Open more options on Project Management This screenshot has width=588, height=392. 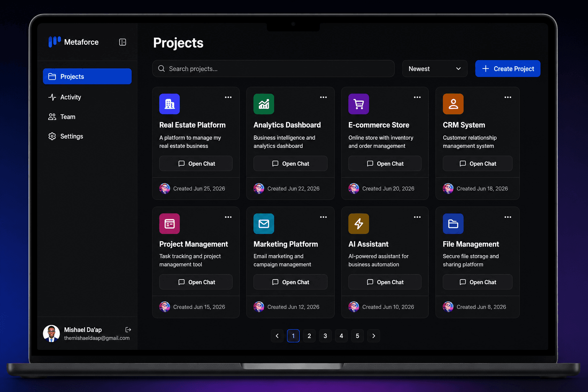coord(228,217)
